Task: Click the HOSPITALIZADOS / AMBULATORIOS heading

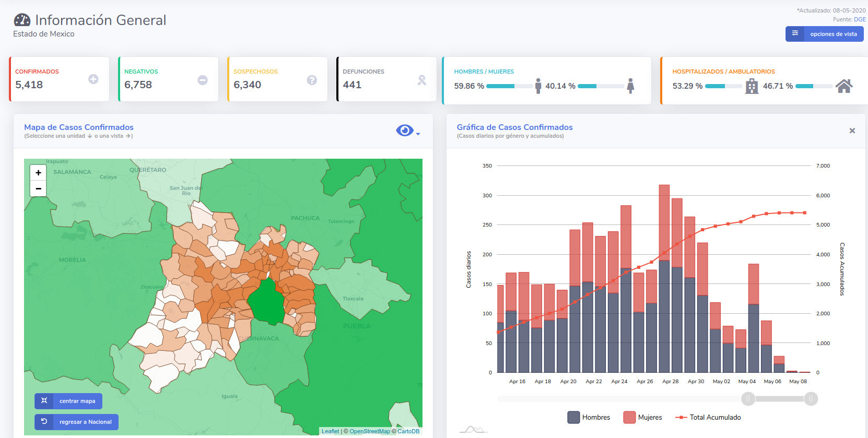Action: point(724,72)
